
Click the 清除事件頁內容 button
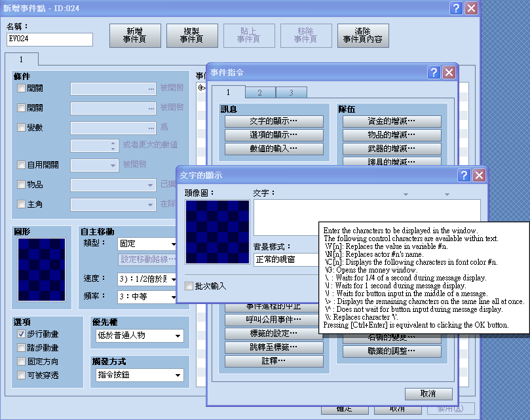tap(363, 35)
